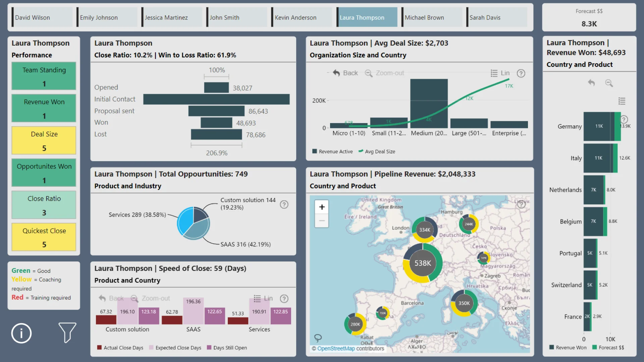This screenshot has width=644, height=362.
Task: Click the Initial Contact funnel bar
Action: (x=216, y=99)
